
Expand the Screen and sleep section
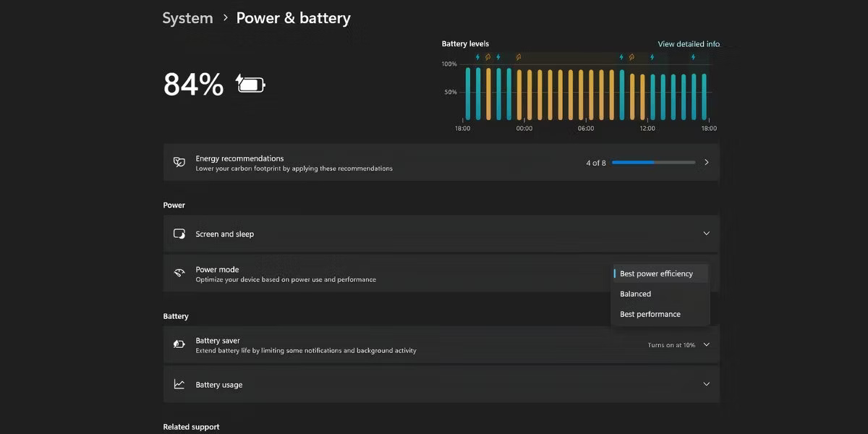(707, 234)
